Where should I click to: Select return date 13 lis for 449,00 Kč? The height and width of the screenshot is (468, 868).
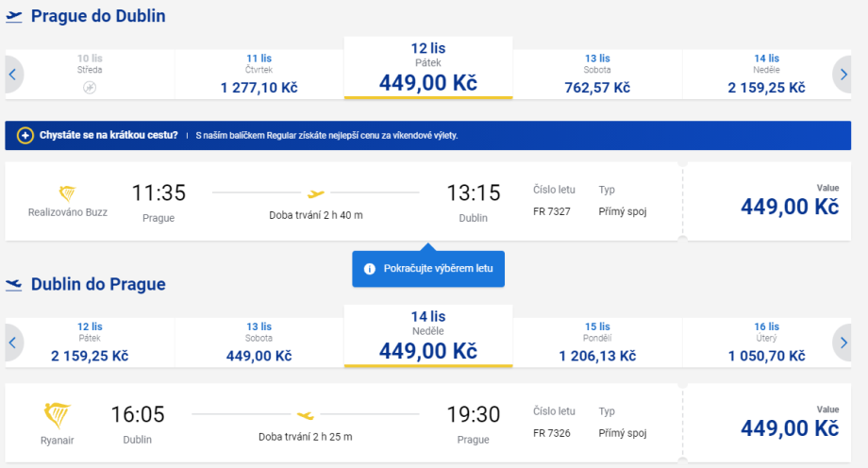pos(259,343)
